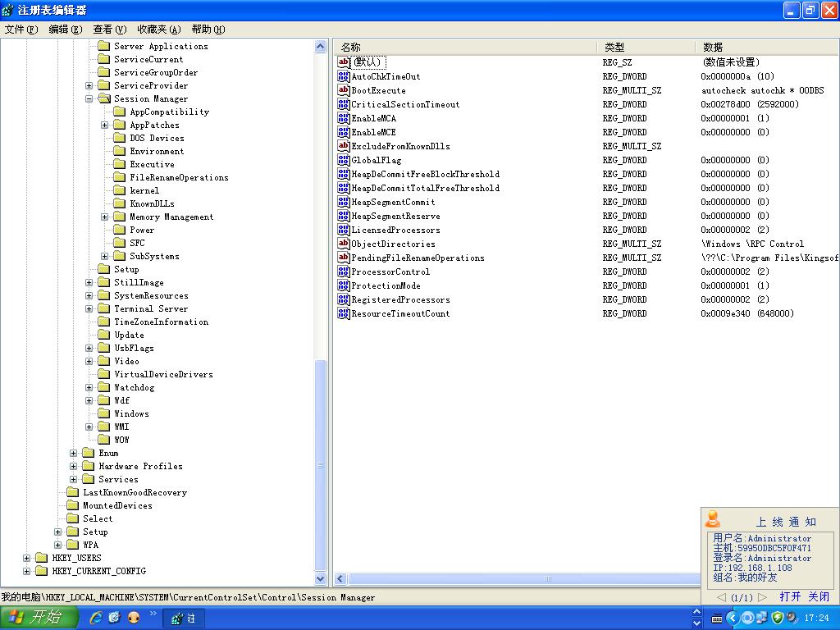Click the PendingFileRenameOperations value icon

point(344,258)
